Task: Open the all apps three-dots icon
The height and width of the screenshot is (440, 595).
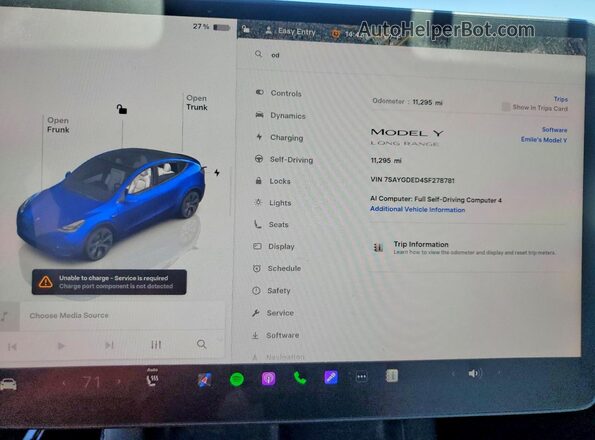Action: click(x=361, y=377)
